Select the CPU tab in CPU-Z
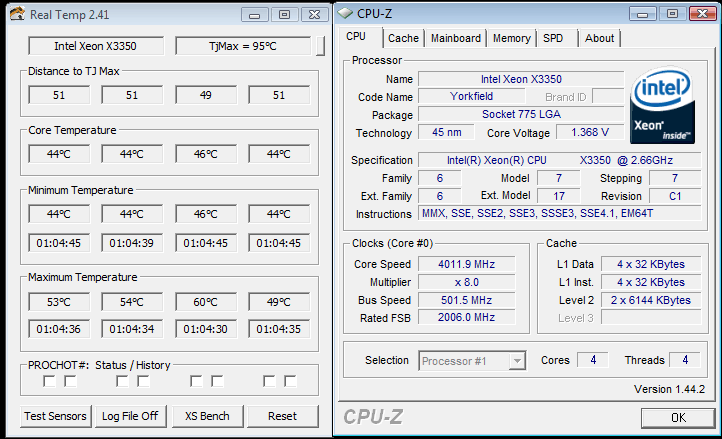The image size is (722, 439). coord(356,37)
